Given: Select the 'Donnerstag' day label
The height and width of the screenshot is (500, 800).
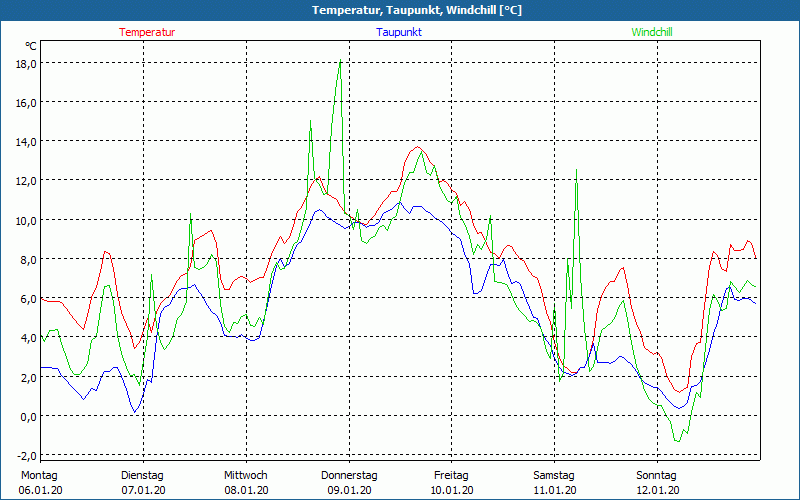Looking at the screenshot, I should tap(349, 475).
